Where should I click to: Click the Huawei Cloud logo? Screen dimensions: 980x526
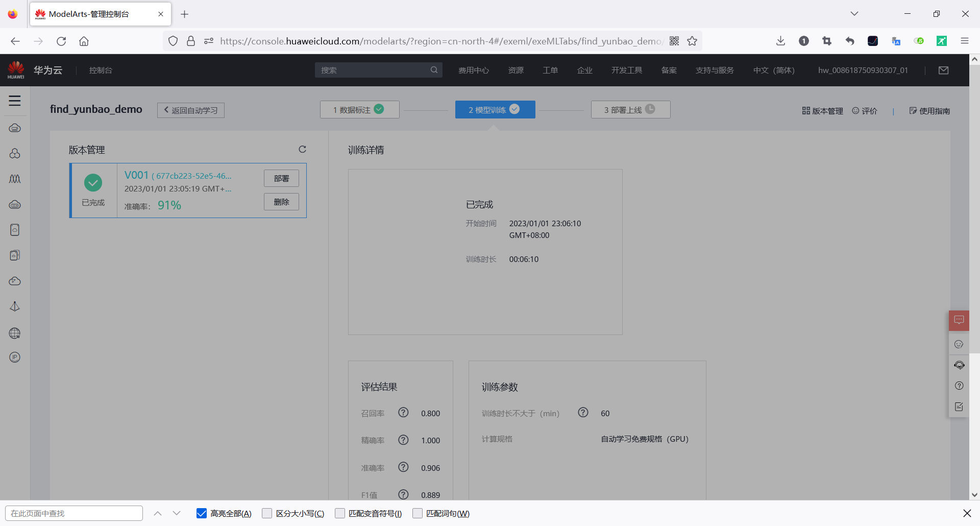(16, 70)
